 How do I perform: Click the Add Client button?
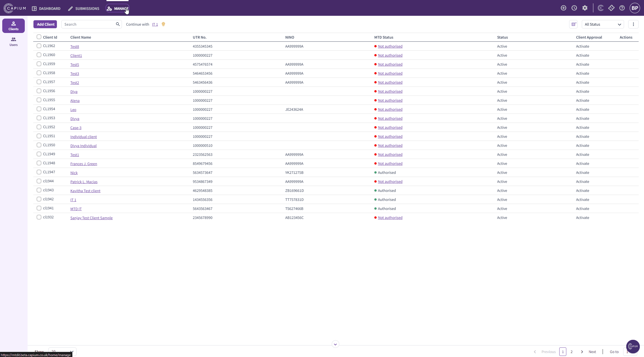(x=45, y=24)
